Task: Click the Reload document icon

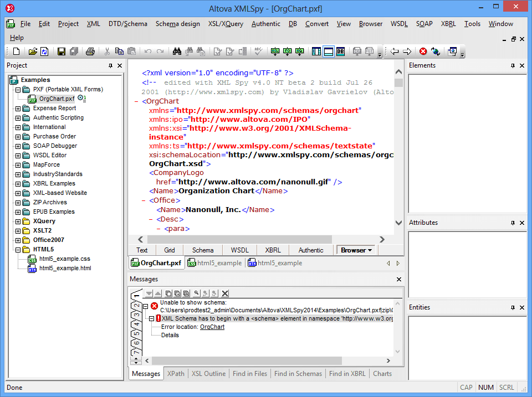Action: [x=44, y=51]
